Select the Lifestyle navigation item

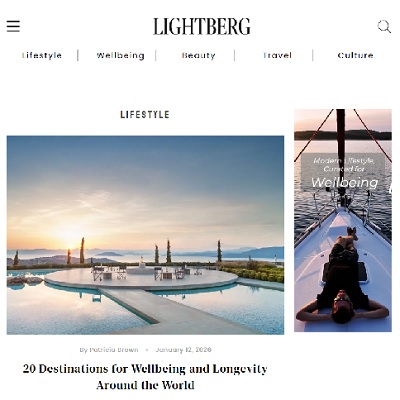42,55
